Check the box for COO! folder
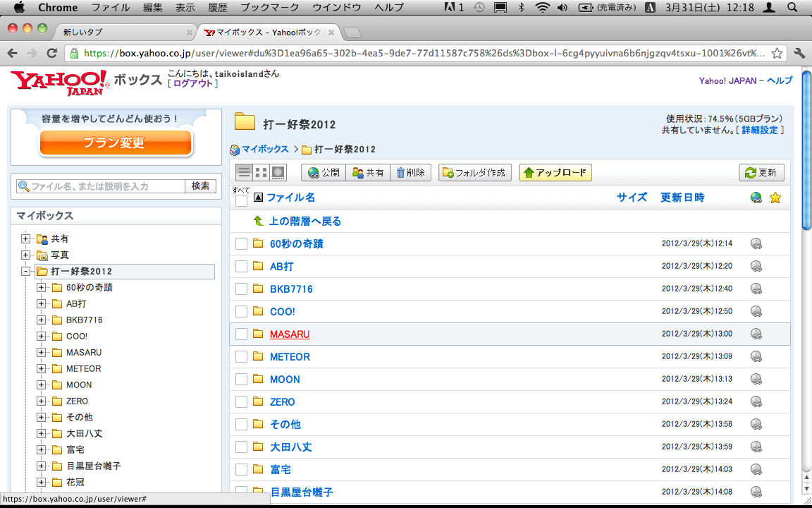Image resolution: width=812 pixels, height=508 pixels. pos(241,312)
